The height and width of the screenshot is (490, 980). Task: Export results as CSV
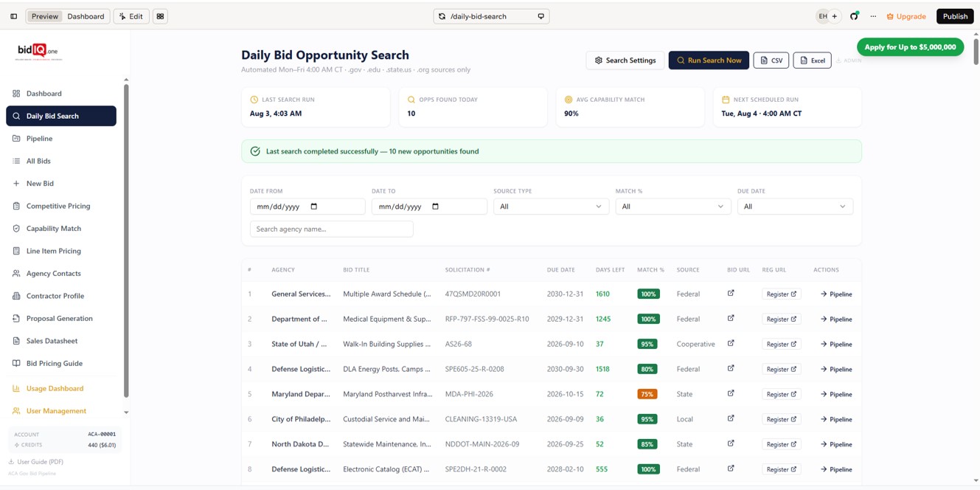pyautogui.click(x=771, y=61)
